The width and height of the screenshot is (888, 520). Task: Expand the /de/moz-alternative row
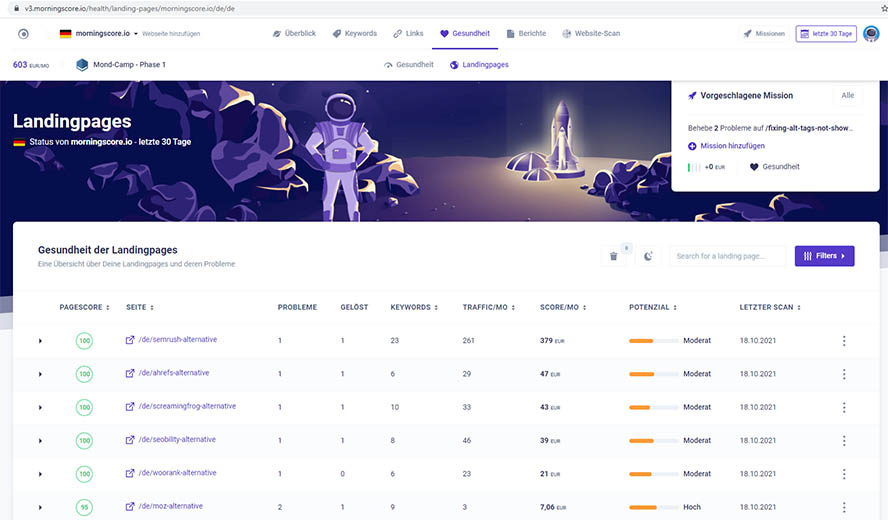(40, 508)
